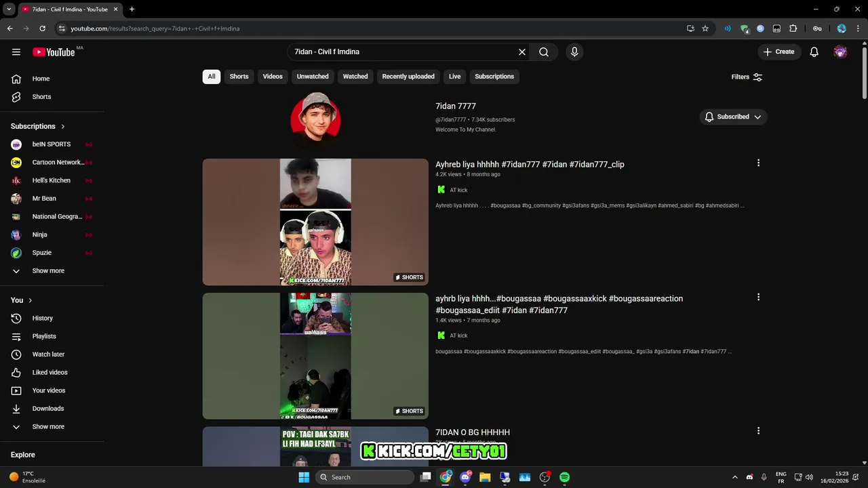868x488 pixels.
Task: Open Mr Bean subscription
Action: point(52,199)
